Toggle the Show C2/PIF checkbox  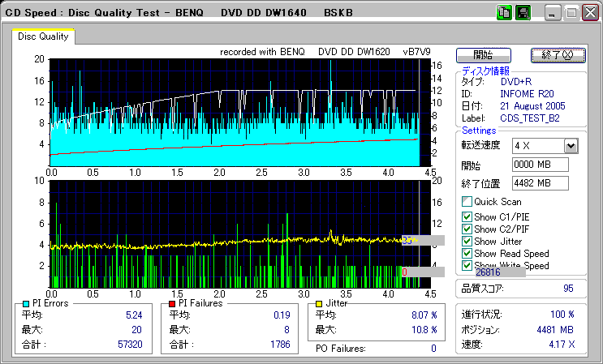click(467, 229)
